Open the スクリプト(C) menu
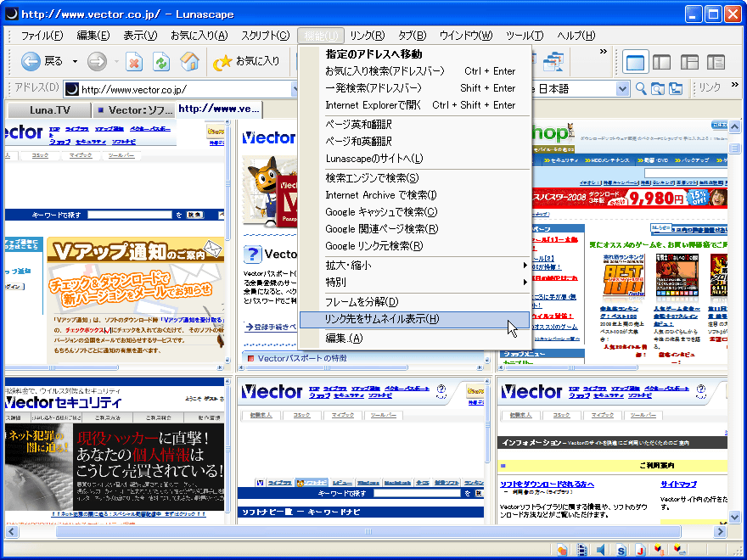 tap(266, 36)
